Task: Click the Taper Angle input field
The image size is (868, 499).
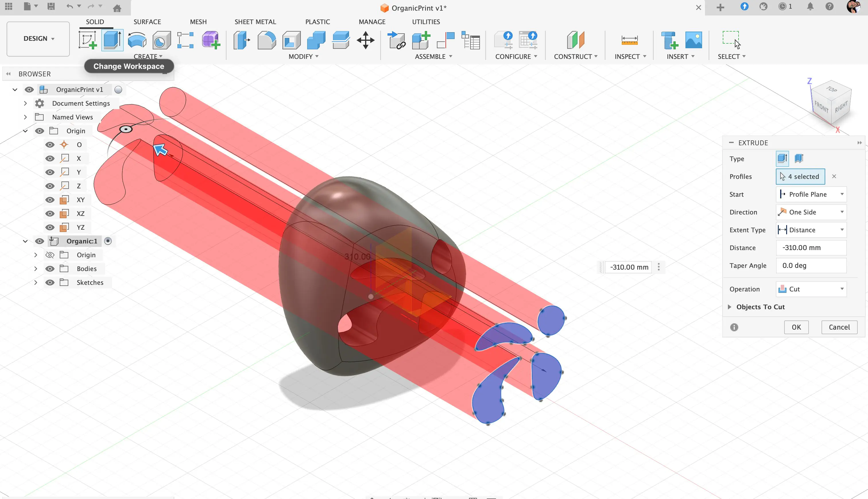Action: tap(811, 265)
